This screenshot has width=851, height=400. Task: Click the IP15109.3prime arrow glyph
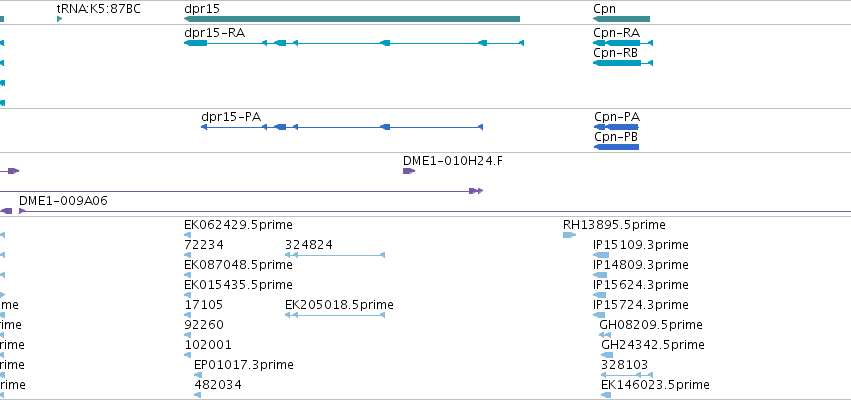(x=601, y=255)
